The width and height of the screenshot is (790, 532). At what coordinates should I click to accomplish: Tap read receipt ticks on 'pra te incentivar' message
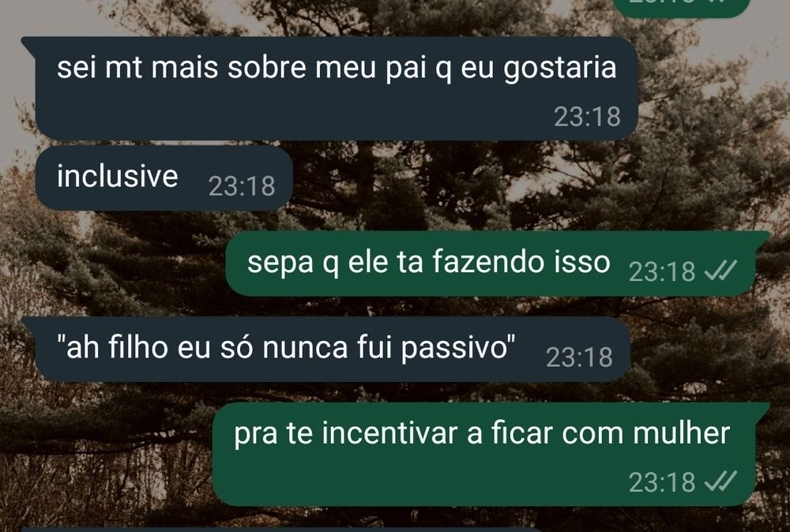(720, 481)
